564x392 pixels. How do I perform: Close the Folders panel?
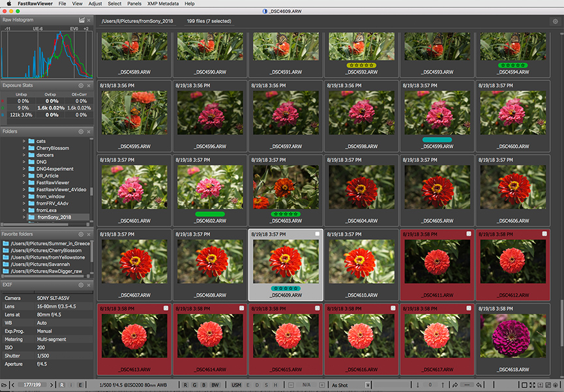tap(90, 132)
